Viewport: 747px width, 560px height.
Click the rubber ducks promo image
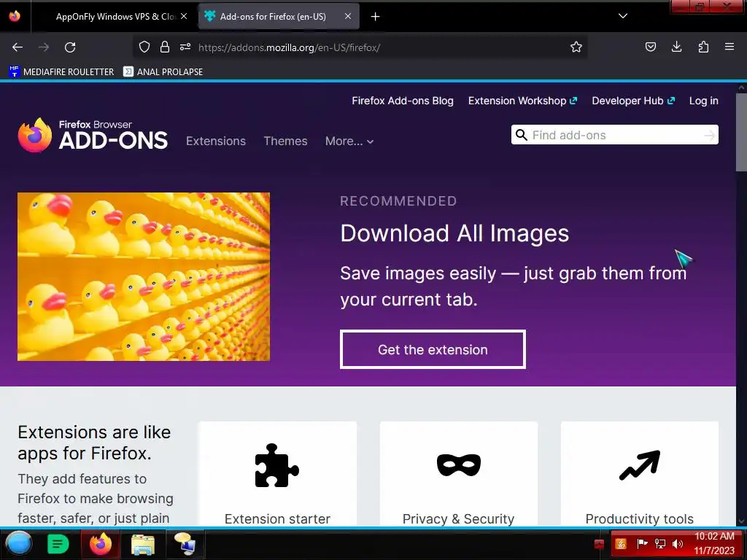tap(144, 276)
